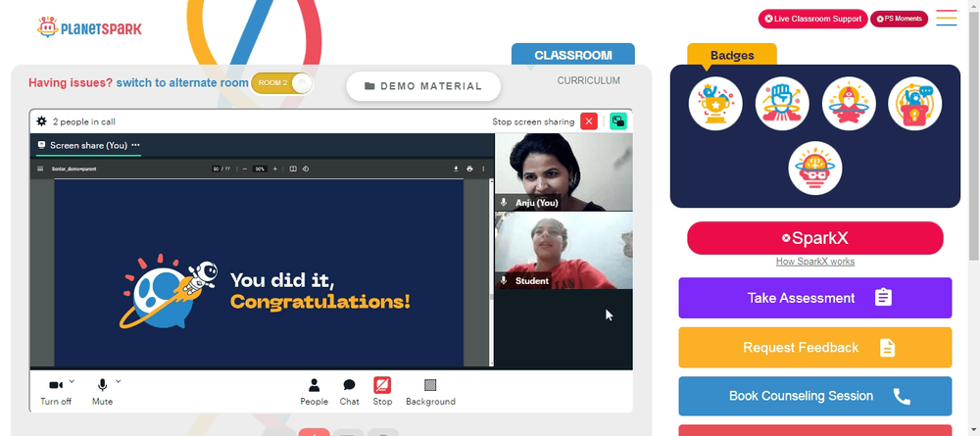Image resolution: width=980 pixels, height=436 pixels.
Task: Expand microphone options chevron
Action: pyautogui.click(x=119, y=381)
